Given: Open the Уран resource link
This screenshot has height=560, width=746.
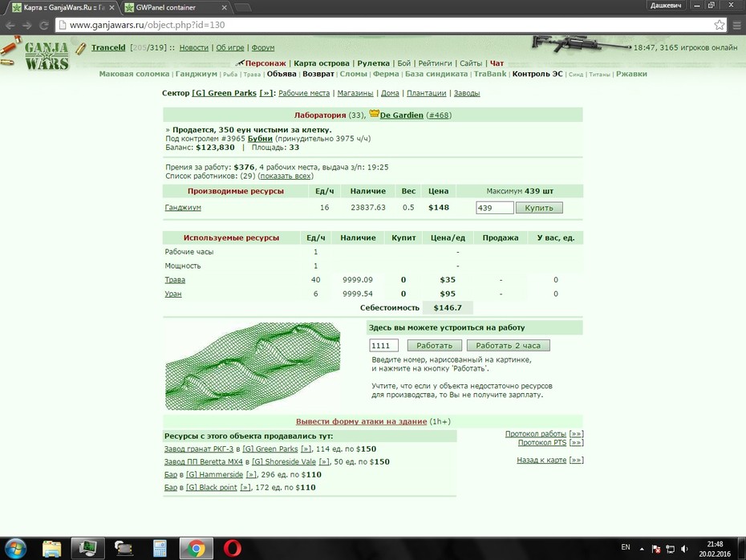Looking at the screenshot, I should 172,294.
